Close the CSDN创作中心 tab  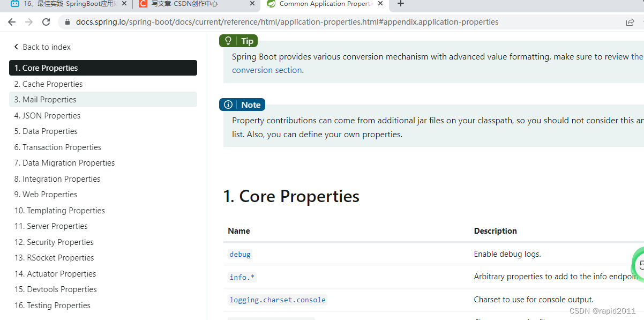click(x=252, y=4)
